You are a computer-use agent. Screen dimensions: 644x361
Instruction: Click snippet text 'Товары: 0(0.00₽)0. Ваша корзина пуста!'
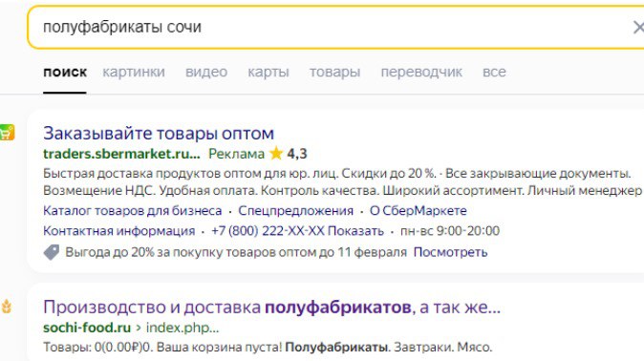pyautogui.click(x=162, y=348)
